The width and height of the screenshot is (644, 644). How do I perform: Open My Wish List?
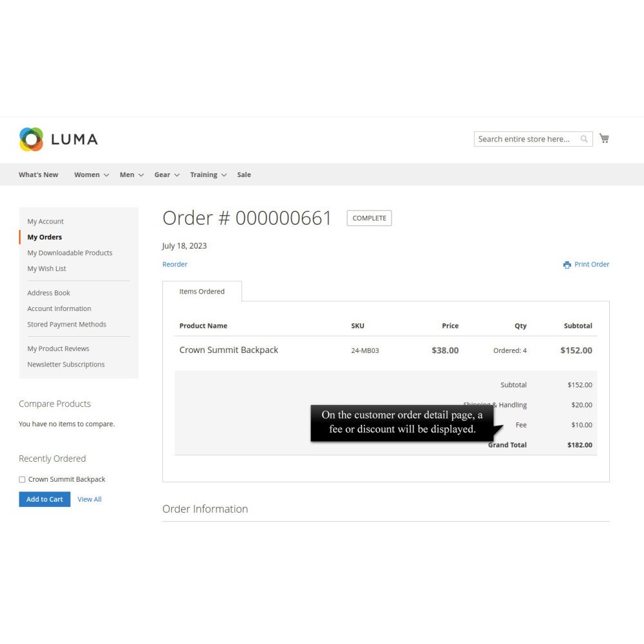click(46, 269)
